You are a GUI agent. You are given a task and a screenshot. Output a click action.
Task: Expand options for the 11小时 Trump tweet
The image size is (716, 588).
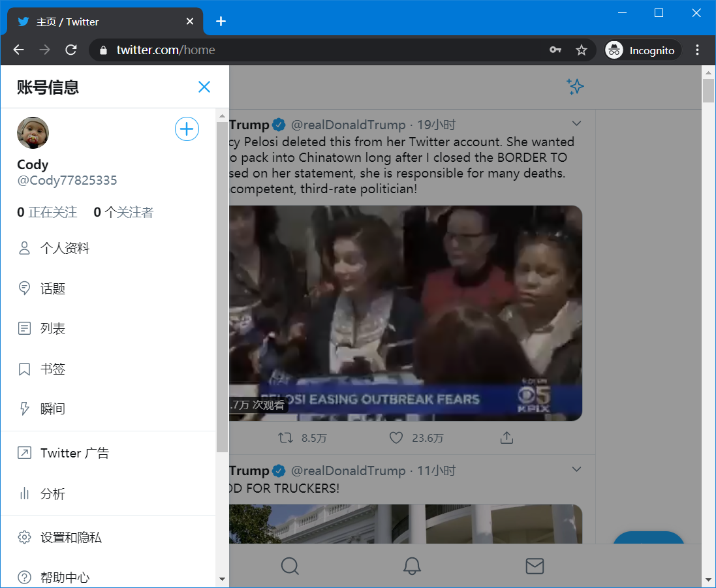577,469
